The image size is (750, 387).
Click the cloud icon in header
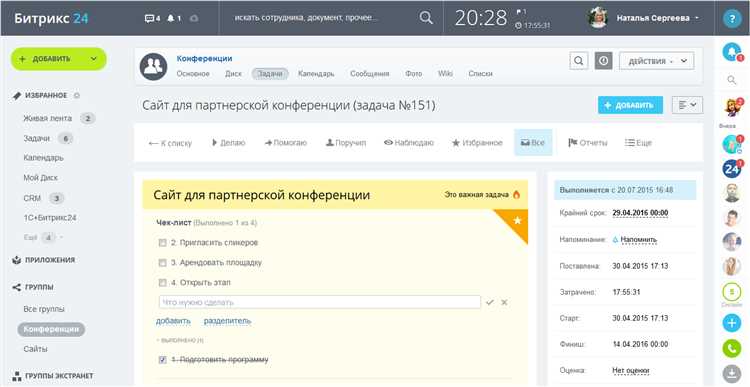click(194, 18)
